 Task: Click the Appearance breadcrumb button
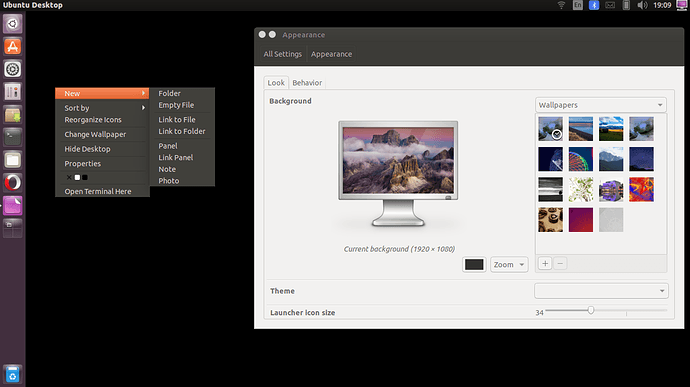tap(331, 54)
